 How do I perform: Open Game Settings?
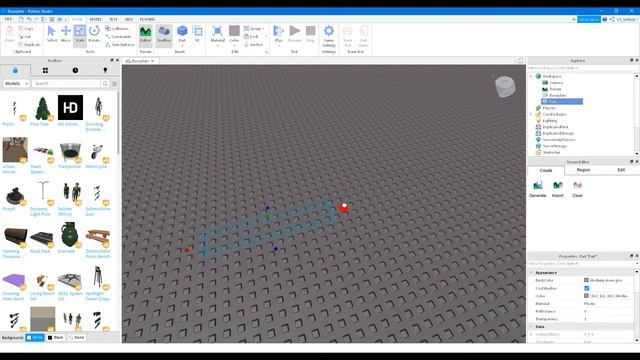[329, 36]
